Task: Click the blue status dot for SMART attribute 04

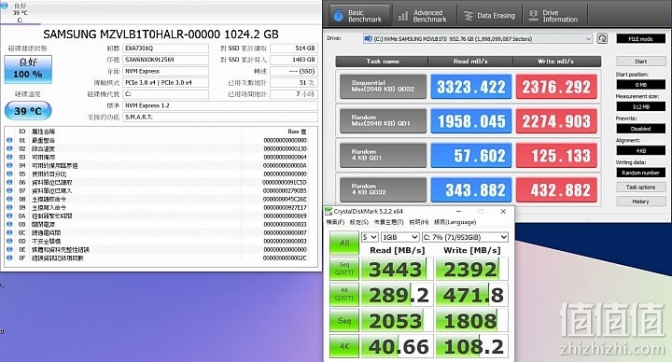Action: point(10,165)
